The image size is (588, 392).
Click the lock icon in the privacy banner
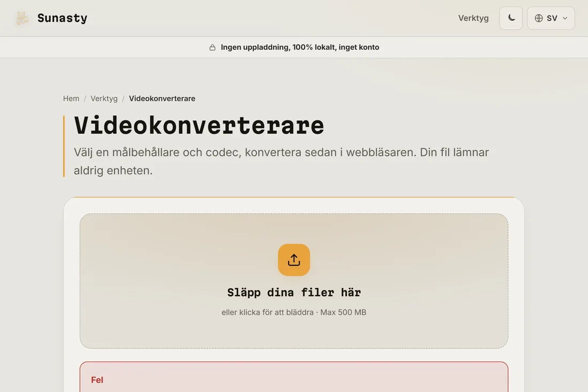212,47
